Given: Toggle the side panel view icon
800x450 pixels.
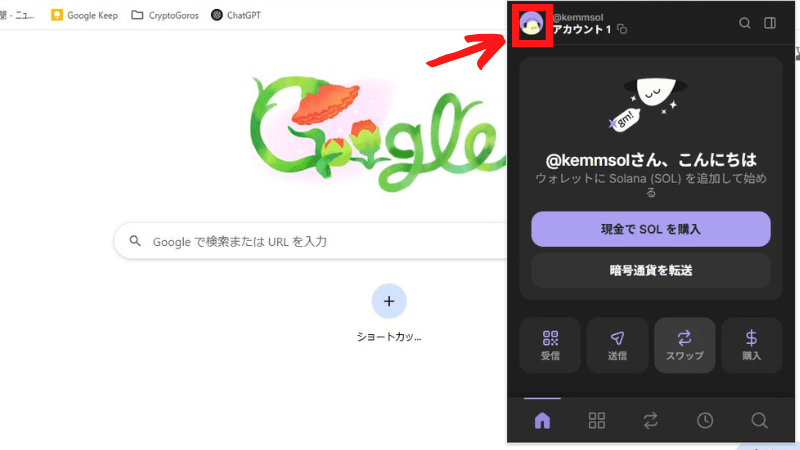Looking at the screenshot, I should point(770,23).
